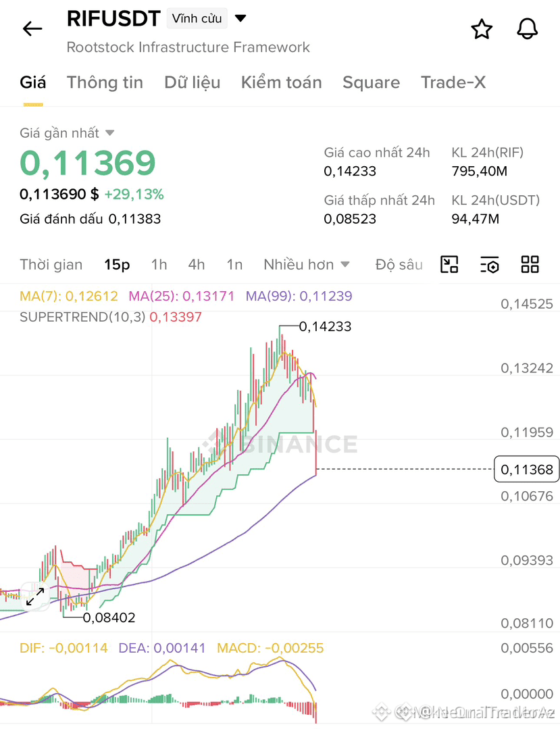Tap the 0,10676 price axis label
This screenshot has height=729, width=560.
pyautogui.click(x=527, y=496)
